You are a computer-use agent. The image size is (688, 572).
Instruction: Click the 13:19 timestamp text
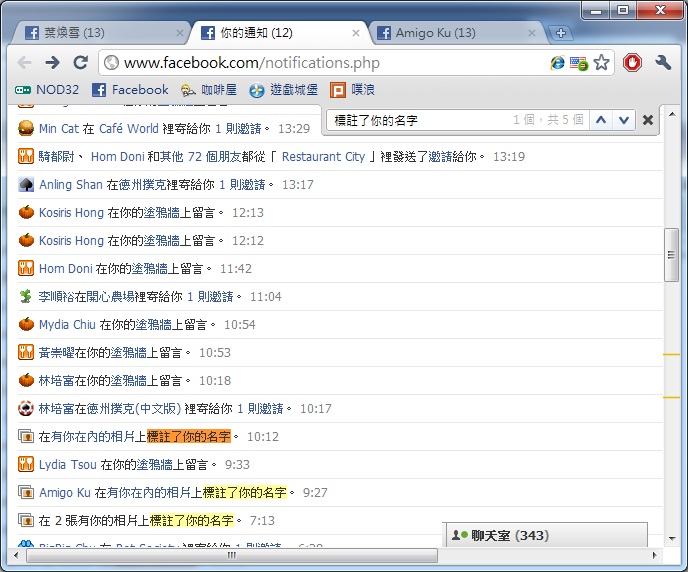point(509,157)
